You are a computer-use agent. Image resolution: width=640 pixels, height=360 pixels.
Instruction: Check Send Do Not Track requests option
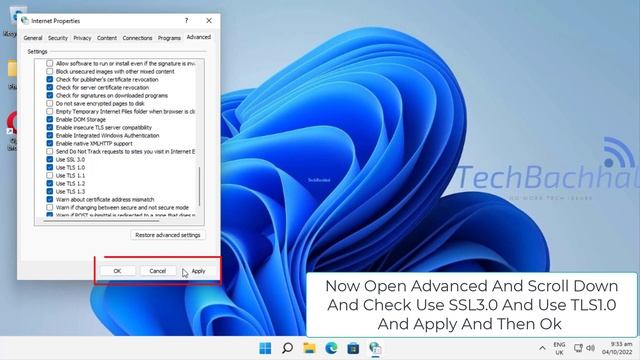point(50,151)
